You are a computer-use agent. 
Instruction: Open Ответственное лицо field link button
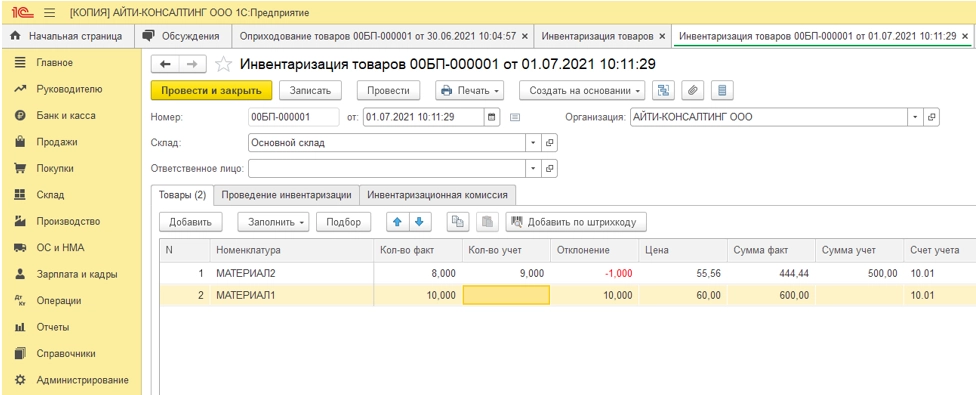(x=550, y=169)
